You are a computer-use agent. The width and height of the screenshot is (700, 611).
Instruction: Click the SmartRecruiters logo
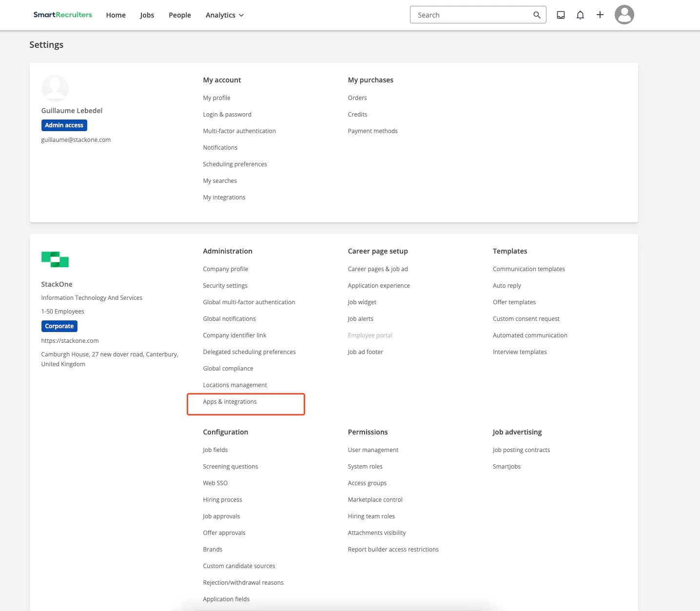coord(62,15)
